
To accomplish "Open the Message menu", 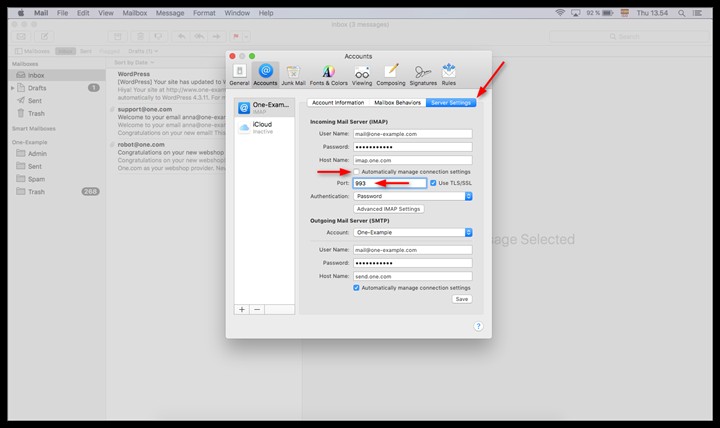I will [x=170, y=13].
